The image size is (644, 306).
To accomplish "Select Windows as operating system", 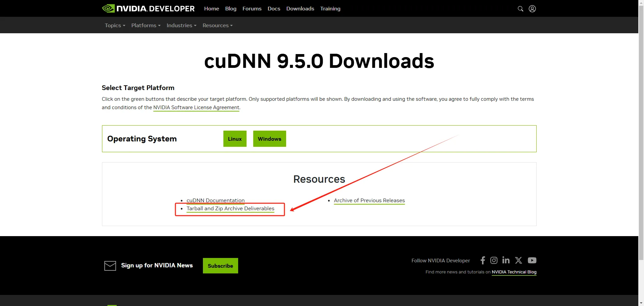I will (270, 139).
